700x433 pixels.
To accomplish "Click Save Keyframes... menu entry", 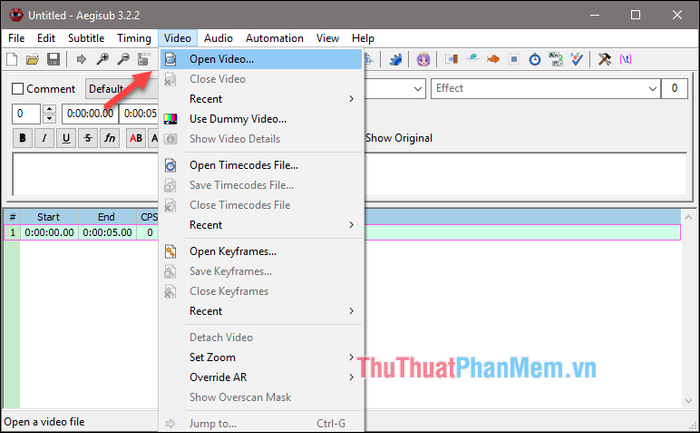I will point(261,271).
